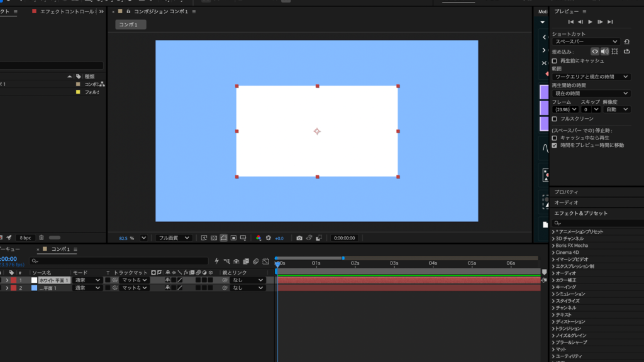Click the composition mini-flowchart icon
Viewport: 644px width, 362px height.
226,261
